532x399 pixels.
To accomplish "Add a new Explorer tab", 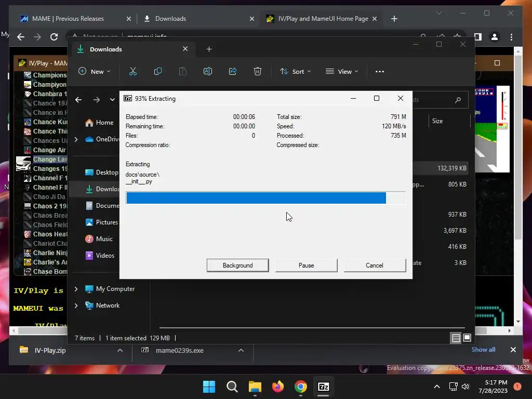I will click(x=209, y=49).
